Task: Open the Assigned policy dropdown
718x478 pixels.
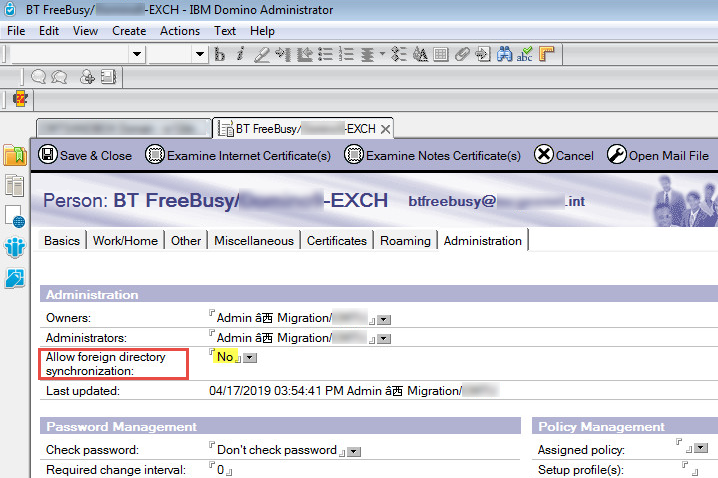Action: (701, 448)
